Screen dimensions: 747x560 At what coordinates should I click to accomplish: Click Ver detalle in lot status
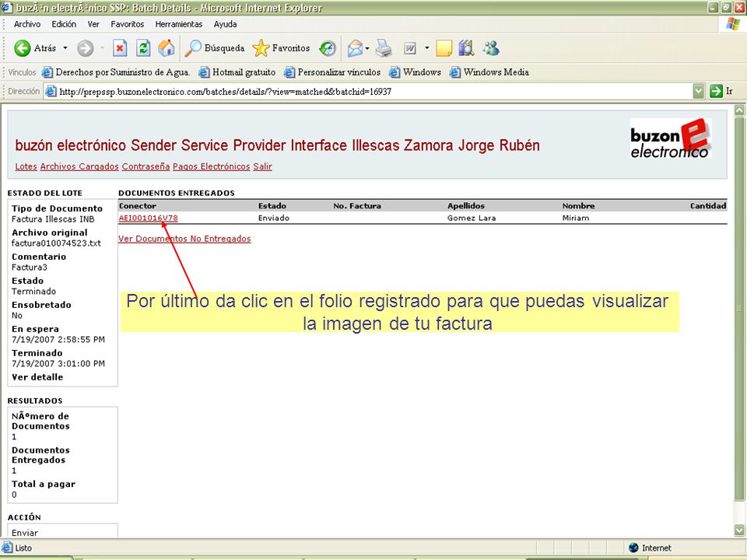pyautogui.click(x=37, y=377)
